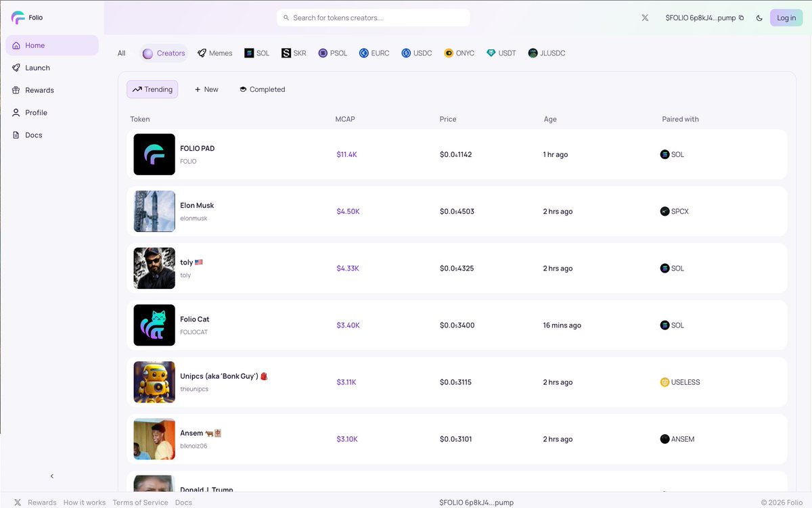Show Memes category tokens
812x508 pixels.
click(215, 53)
